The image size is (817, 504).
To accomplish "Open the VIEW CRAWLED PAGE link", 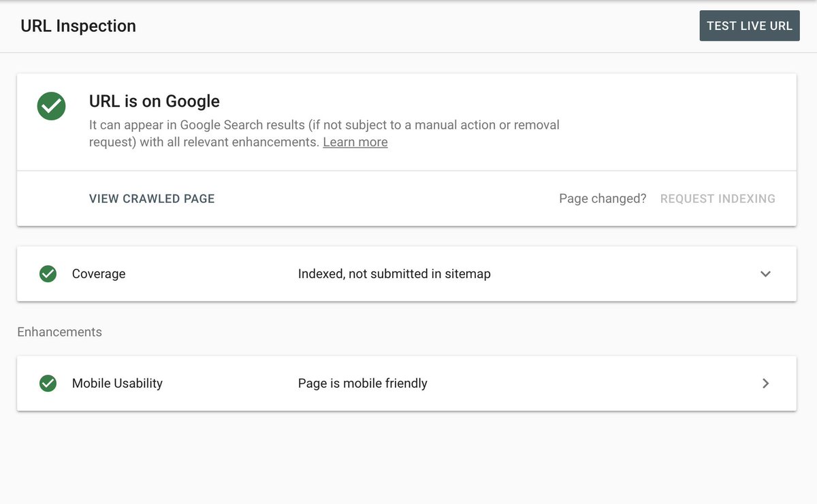I will click(x=152, y=199).
